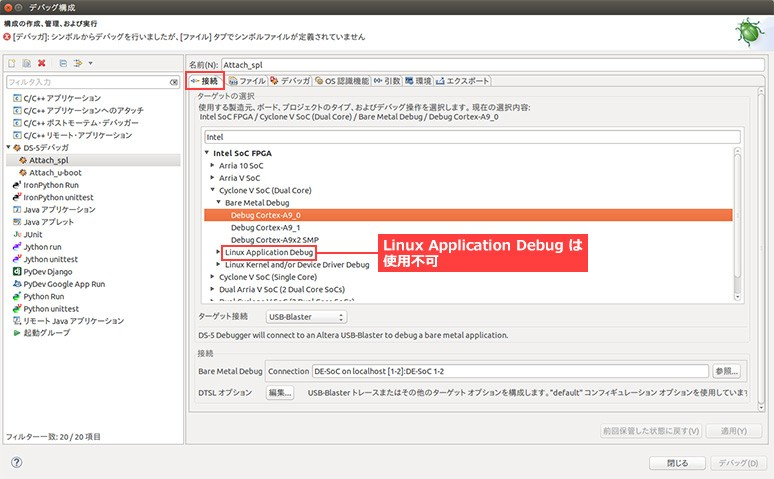Click the 名前 name input field
This screenshot has width=774, height=479.
coord(480,63)
